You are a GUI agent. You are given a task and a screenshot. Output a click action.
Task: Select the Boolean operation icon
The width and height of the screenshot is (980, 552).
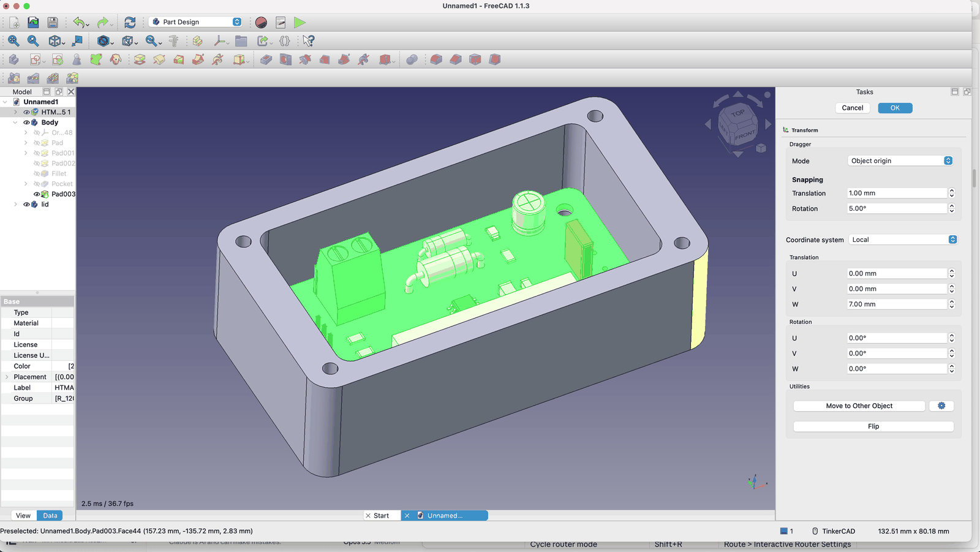coord(412,59)
